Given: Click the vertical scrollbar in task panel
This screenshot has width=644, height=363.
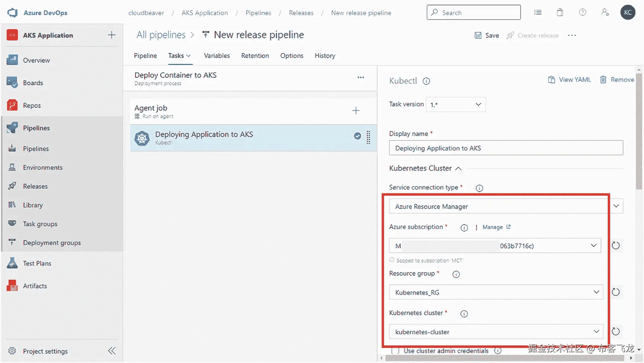Looking at the screenshot, I should [639, 131].
